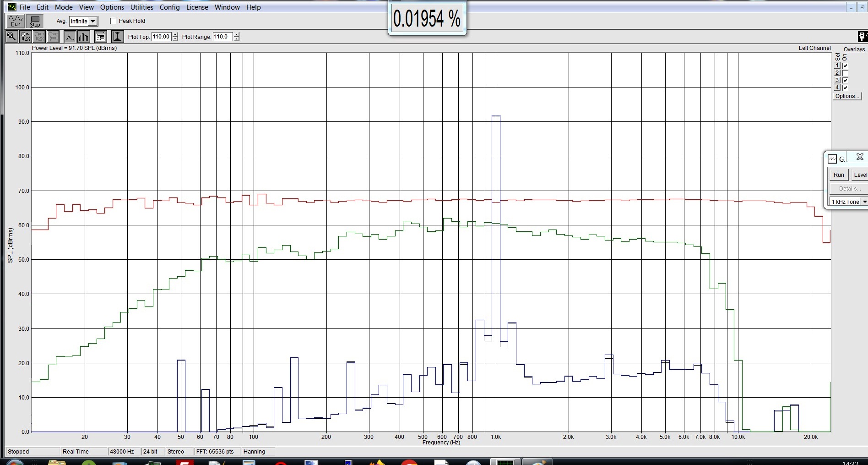
Task: Open the Options menu
Action: 112,7
